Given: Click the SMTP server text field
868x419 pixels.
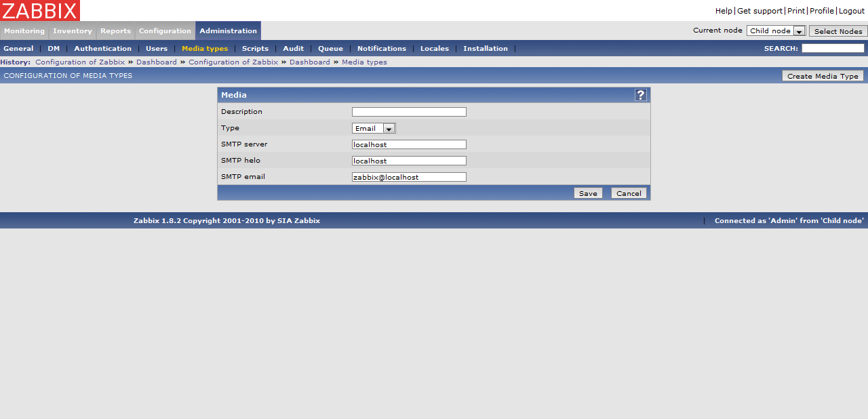Looking at the screenshot, I should 409,144.
